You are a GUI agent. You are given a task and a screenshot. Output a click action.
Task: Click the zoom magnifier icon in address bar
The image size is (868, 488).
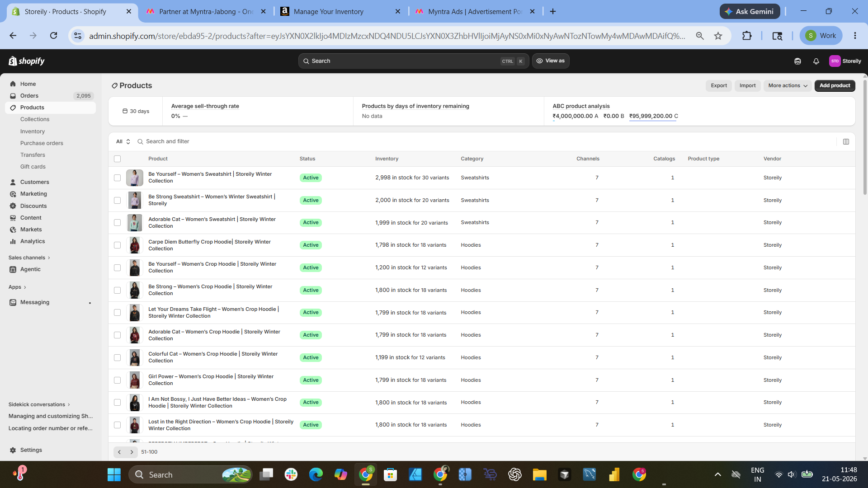(700, 36)
